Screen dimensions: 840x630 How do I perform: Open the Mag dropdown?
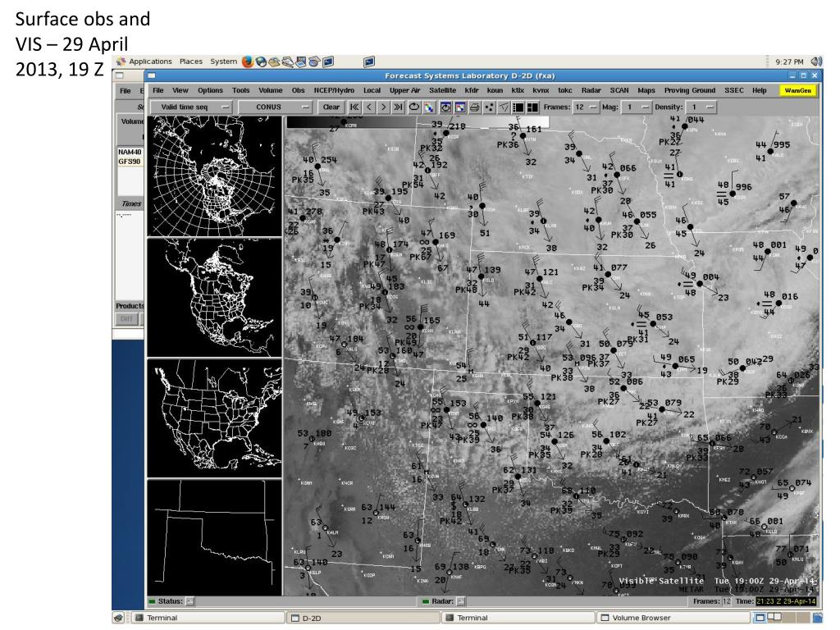(x=637, y=107)
